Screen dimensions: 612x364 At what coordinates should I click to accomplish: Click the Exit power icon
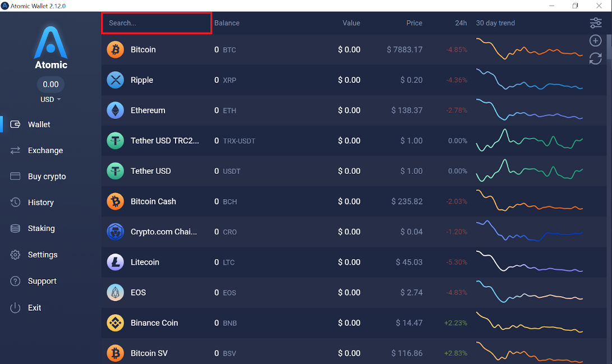pos(15,307)
